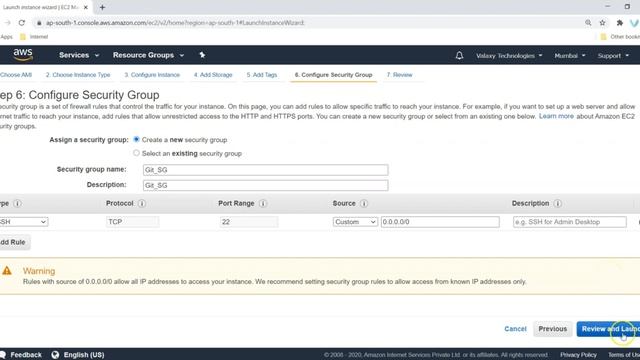640x360 pixels.
Task: Go to 4. Add Storage step
Action: click(x=213, y=75)
